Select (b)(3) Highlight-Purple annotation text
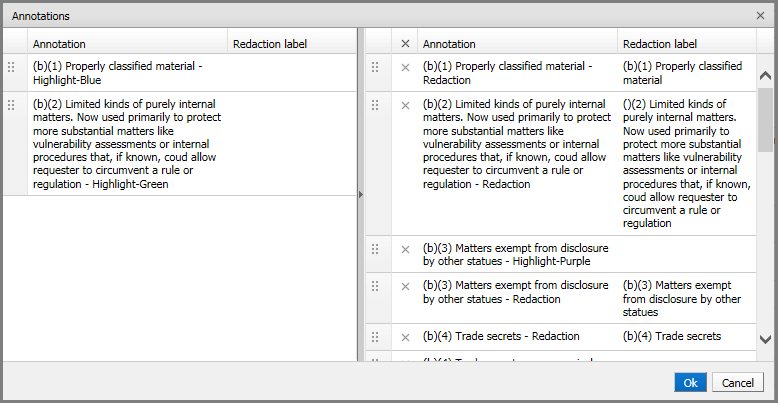 pos(516,254)
